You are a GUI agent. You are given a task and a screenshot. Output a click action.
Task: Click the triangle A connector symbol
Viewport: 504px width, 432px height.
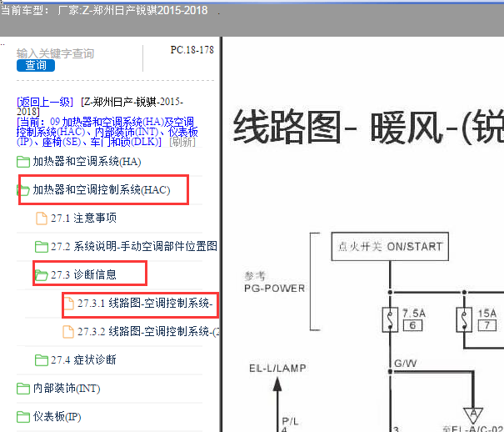(x=473, y=415)
